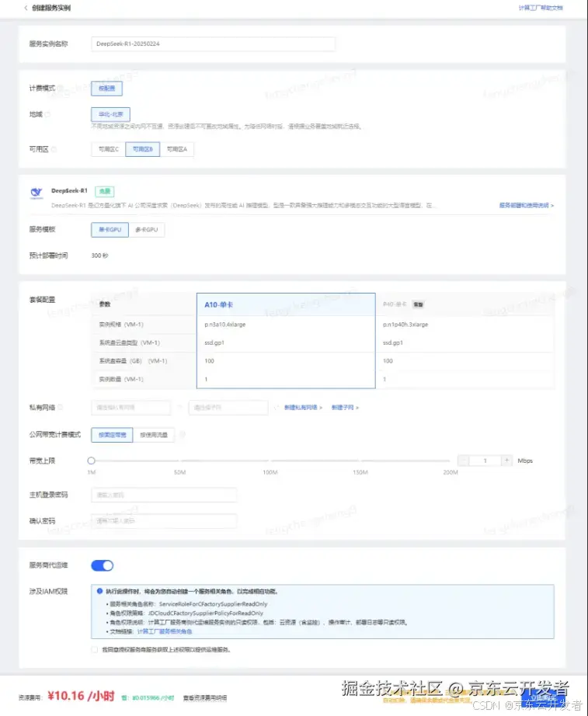Viewport: 588px width, 716px height.
Task: Show help beside the bandwidth billing options
Action: coord(183,435)
